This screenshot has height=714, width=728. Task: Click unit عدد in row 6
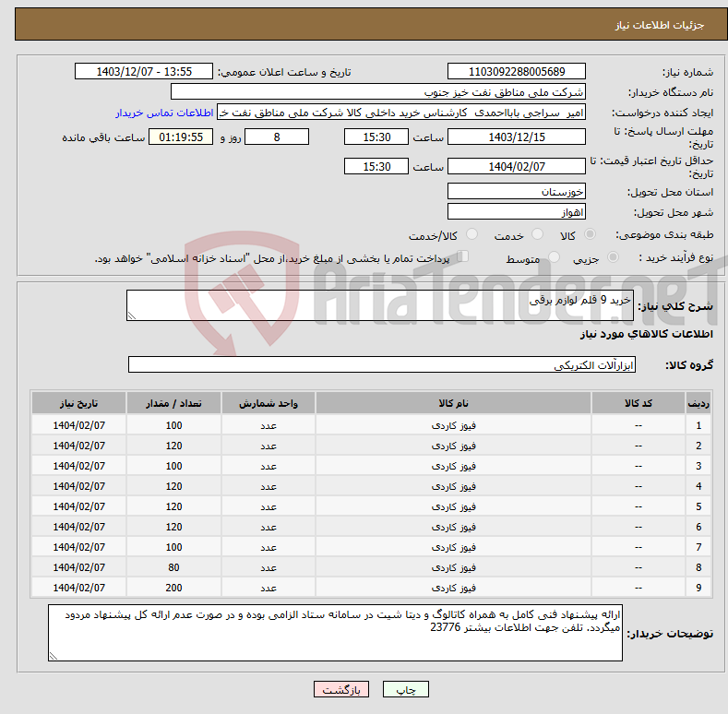point(269,528)
